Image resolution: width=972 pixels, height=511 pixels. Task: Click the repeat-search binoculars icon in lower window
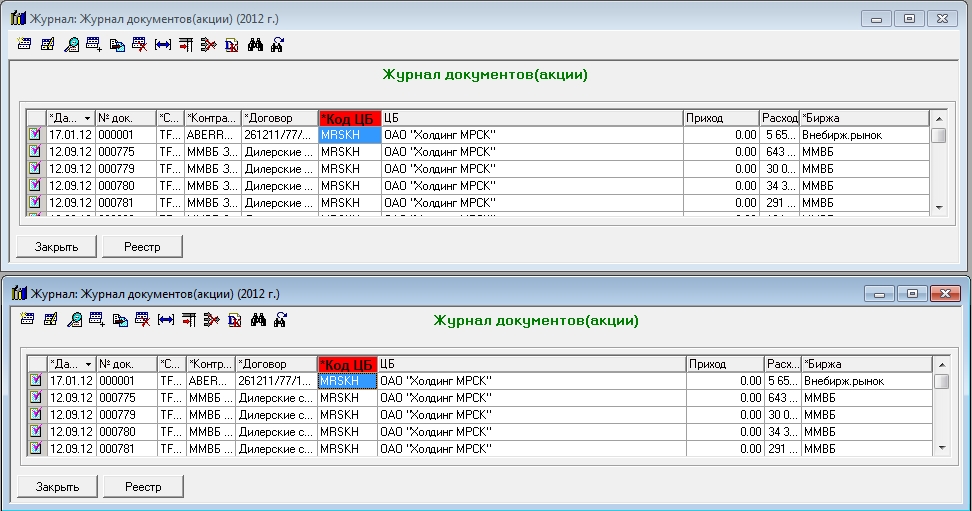[279, 320]
